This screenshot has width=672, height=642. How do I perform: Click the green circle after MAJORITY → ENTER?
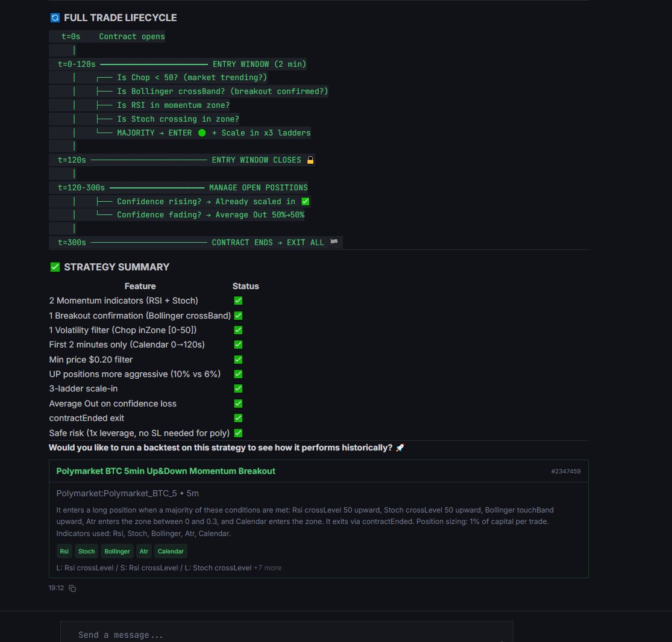click(x=202, y=132)
